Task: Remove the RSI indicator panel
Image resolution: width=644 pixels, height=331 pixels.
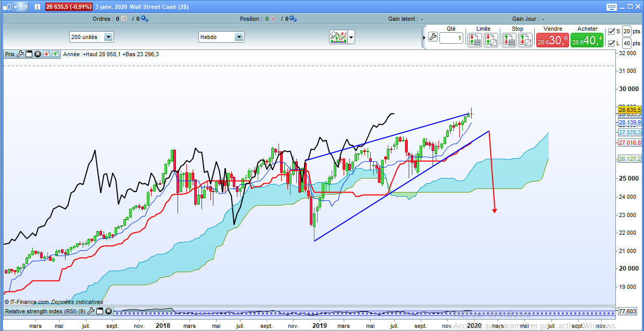Action: click(x=108, y=311)
